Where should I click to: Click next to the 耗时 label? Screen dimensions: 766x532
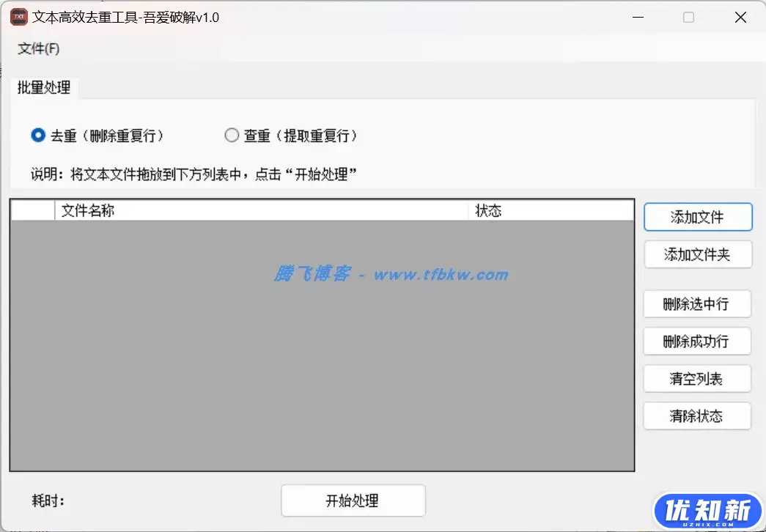(48, 500)
